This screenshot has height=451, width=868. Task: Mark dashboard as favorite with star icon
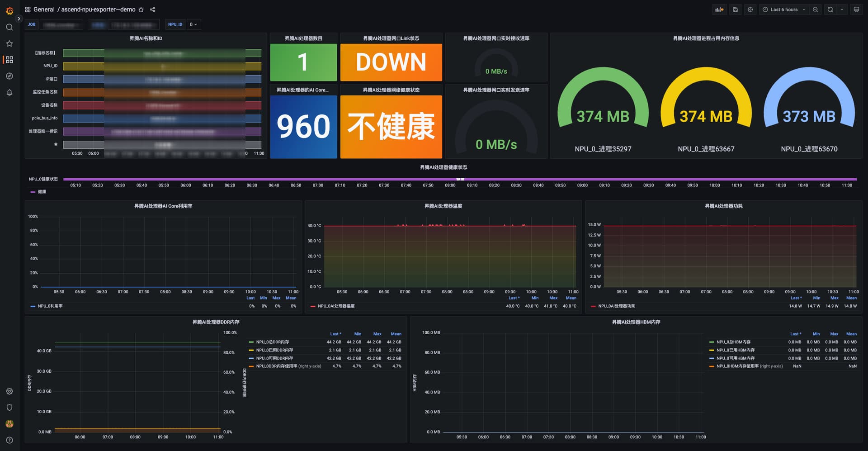pyautogui.click(x=141, y=9)
